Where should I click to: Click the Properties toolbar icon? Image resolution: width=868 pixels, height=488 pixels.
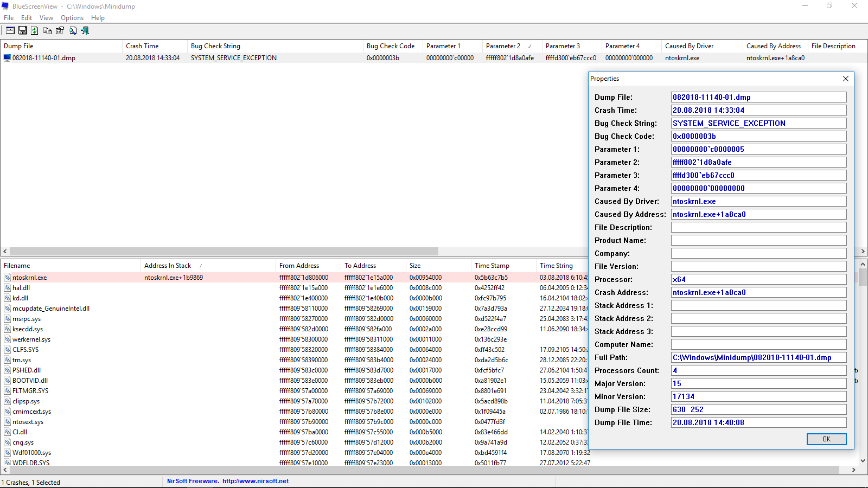pos(60,31)
